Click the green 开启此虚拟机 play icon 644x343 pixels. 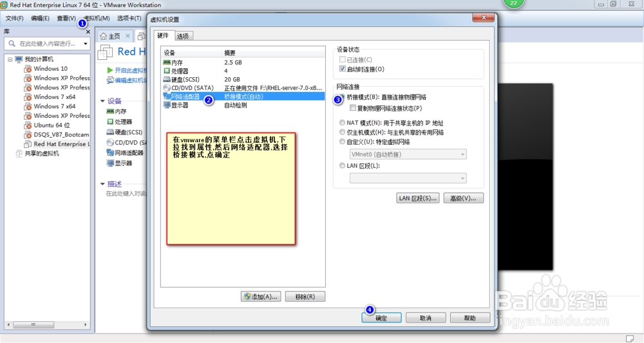point(110,70)
